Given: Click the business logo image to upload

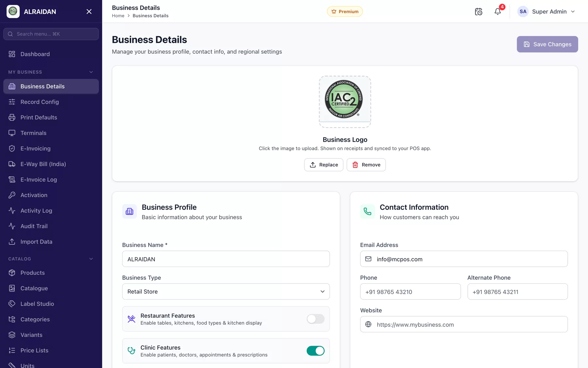Looking at the screenshot, I should tap(345, 102).
